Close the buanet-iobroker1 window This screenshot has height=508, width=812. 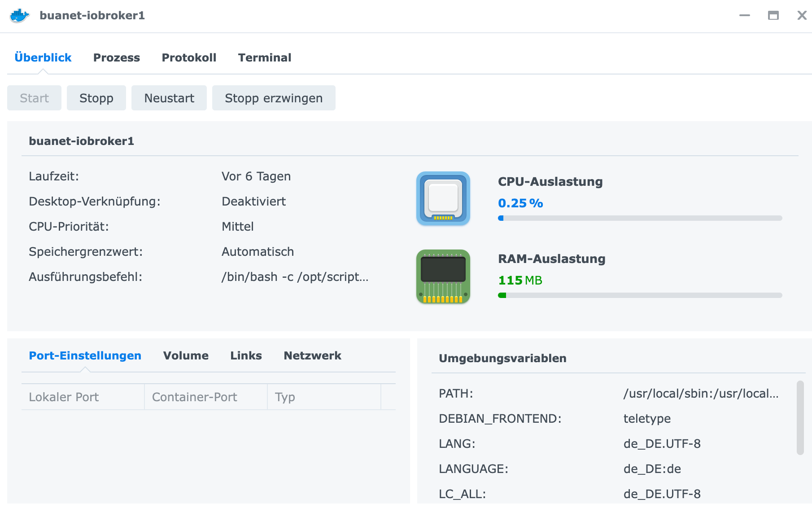click(x=802, y=16)
